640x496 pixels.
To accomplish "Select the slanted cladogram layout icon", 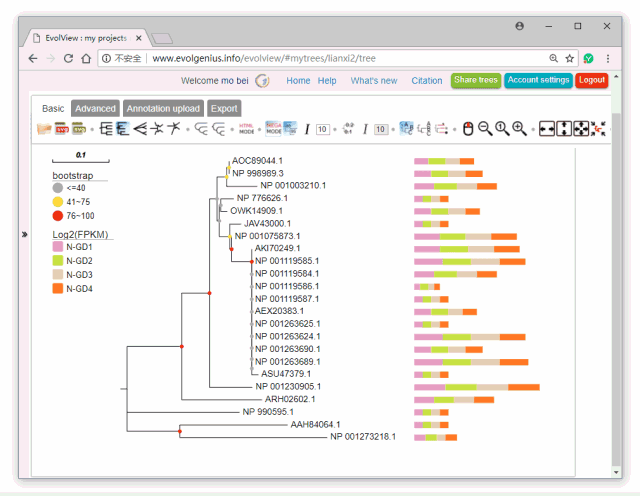I will [140, 129].
